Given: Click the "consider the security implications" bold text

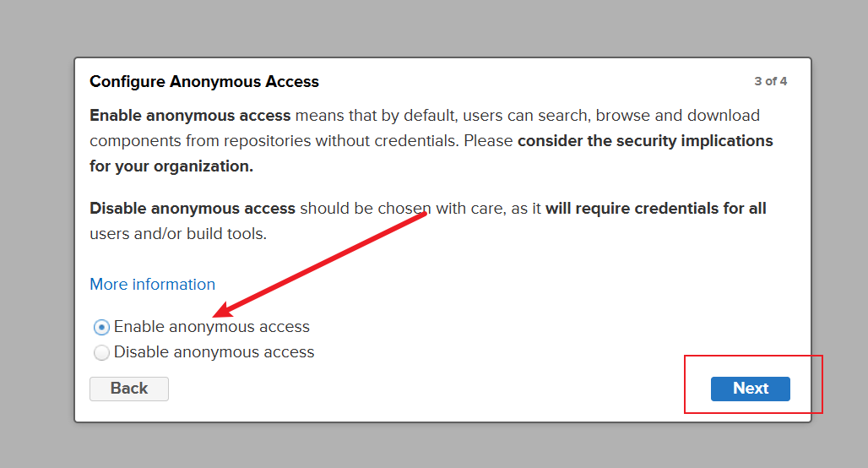Looking at the screenshot, I should click(x=645, y=140).
